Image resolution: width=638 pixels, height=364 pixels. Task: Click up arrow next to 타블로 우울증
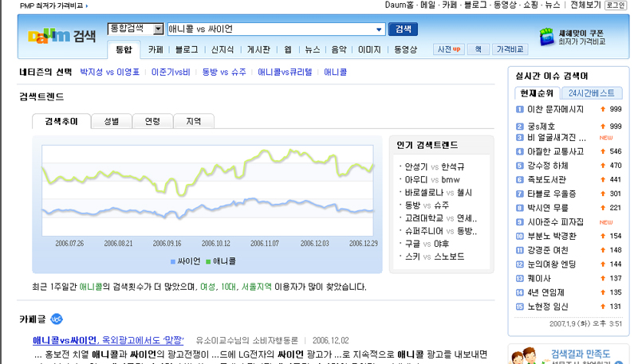pos(603,194)
